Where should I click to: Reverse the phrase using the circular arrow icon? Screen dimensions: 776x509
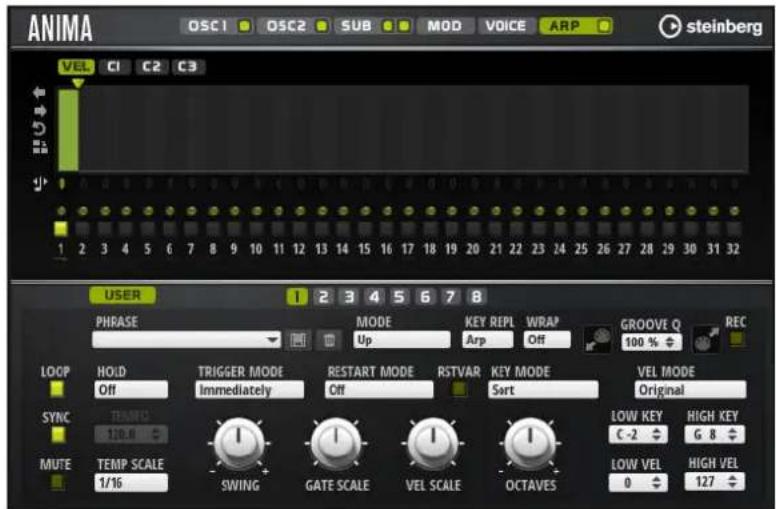pos(39,129)
